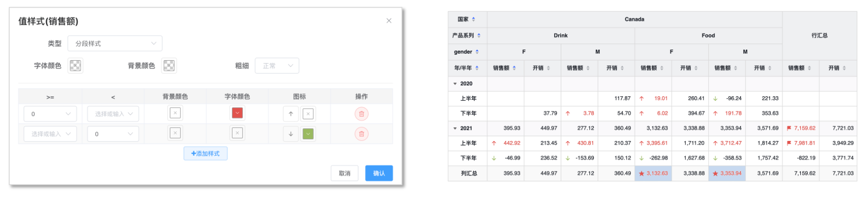
Task: Open the 类型 dropdown showing 分段样式
Action: (x=115, y=43)
